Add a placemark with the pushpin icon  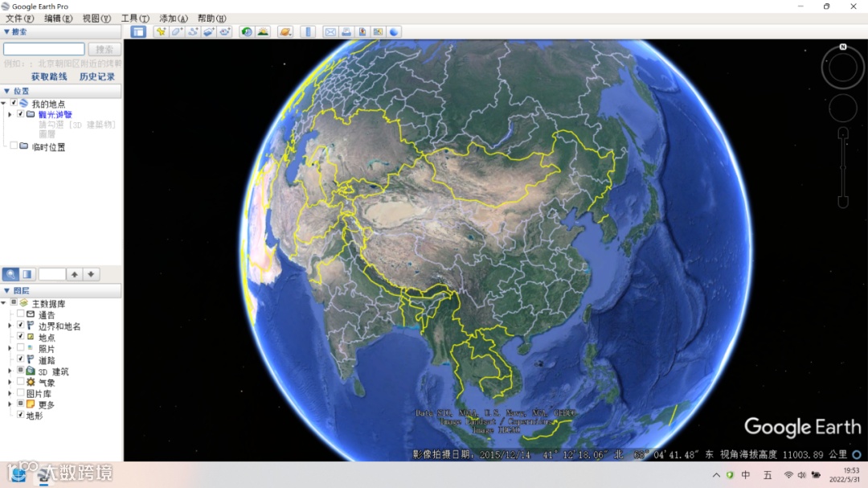(161, 32)
